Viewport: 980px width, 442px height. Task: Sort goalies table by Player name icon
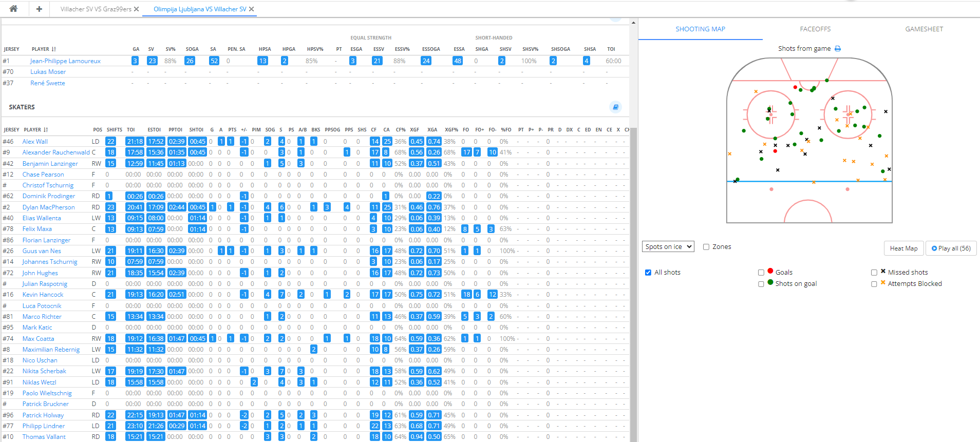(x=54, y=49)
